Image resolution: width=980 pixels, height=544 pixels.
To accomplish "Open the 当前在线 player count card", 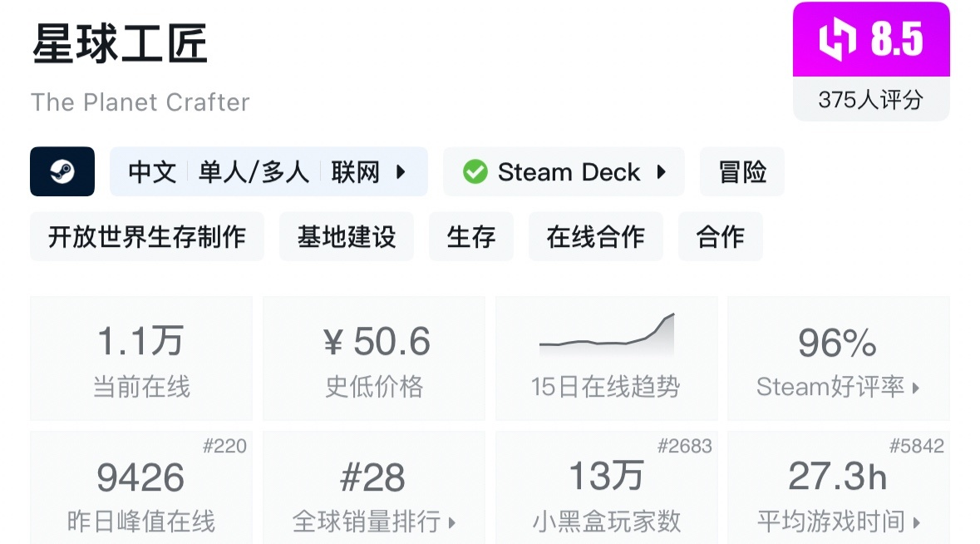I will click(140, 358).
